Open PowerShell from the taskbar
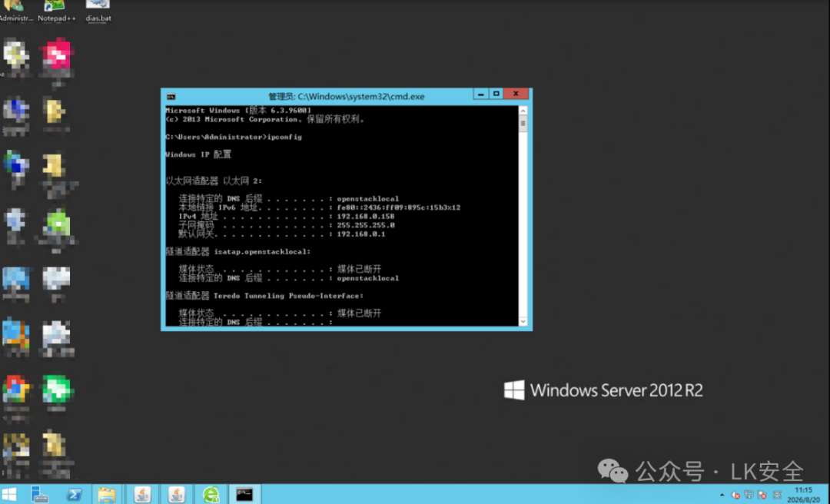 (74, 495)
